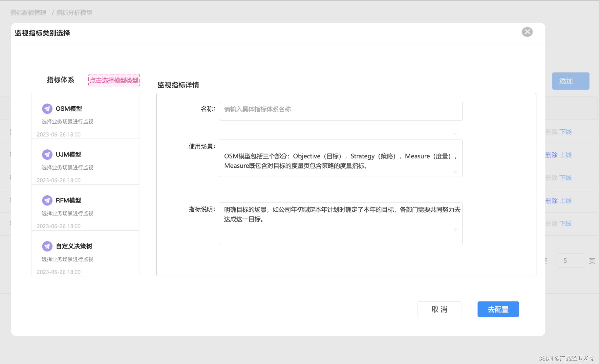Select the UJM模型 list item title
The height and width of the screenshot is (364, 599).
(x=68, y=154)
